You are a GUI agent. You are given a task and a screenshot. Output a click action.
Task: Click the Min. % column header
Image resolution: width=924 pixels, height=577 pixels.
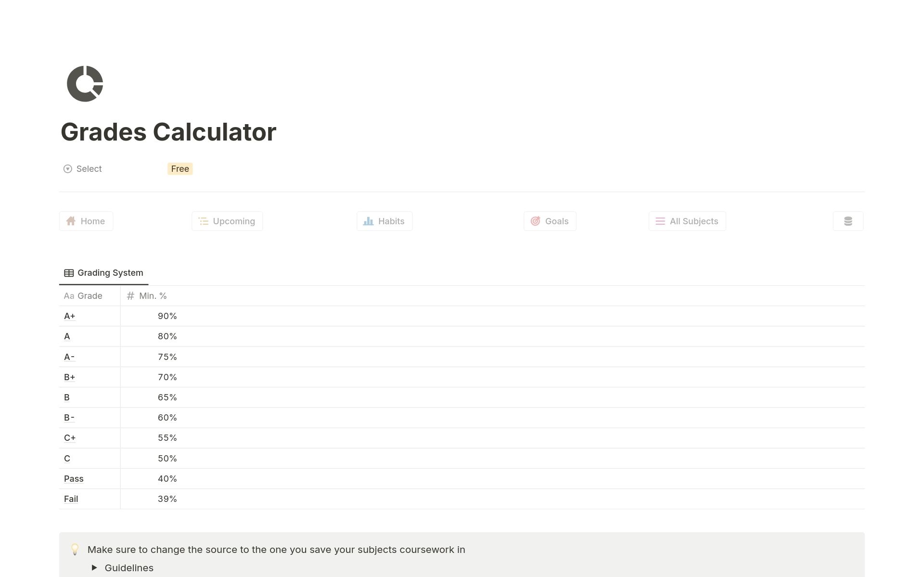click(147, 296)
